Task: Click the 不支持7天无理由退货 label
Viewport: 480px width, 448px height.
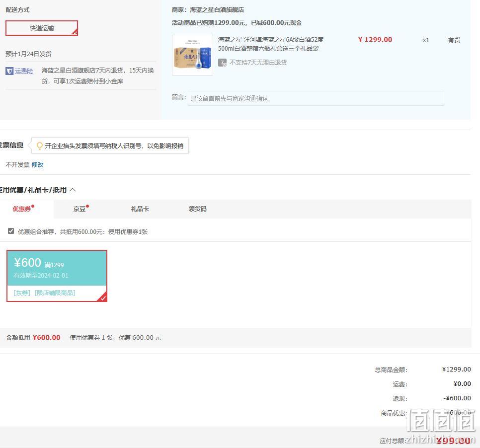Action: [x=258, y=63]
